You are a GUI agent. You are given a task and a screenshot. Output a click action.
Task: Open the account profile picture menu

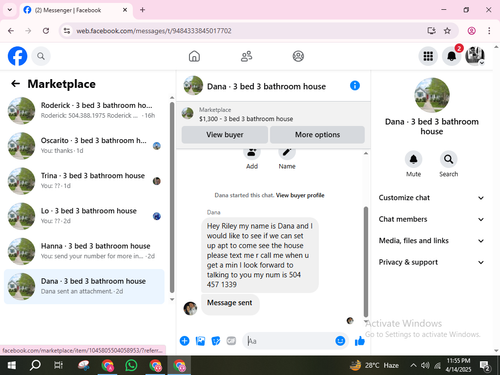point(475,56)
